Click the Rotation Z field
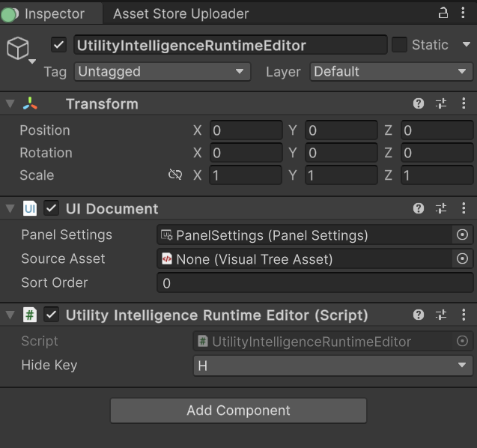Screen dimensions: 477x448 coord(437,153)
